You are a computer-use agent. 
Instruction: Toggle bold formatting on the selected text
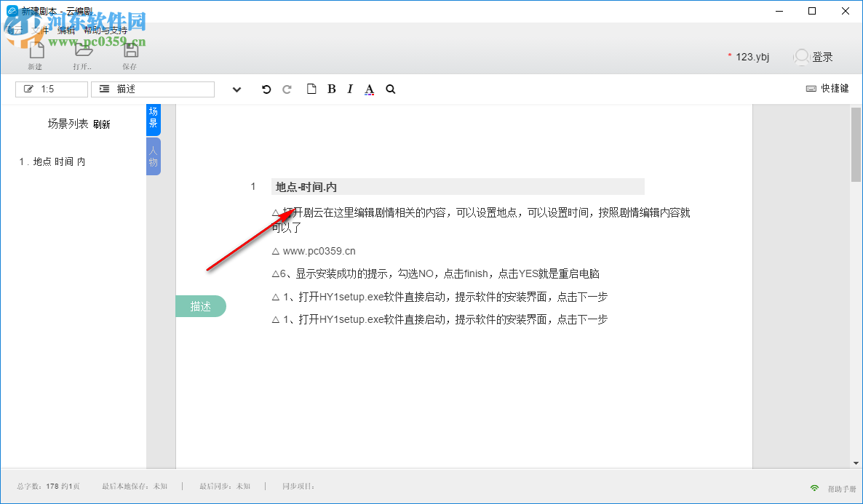[x=331, y=89]
